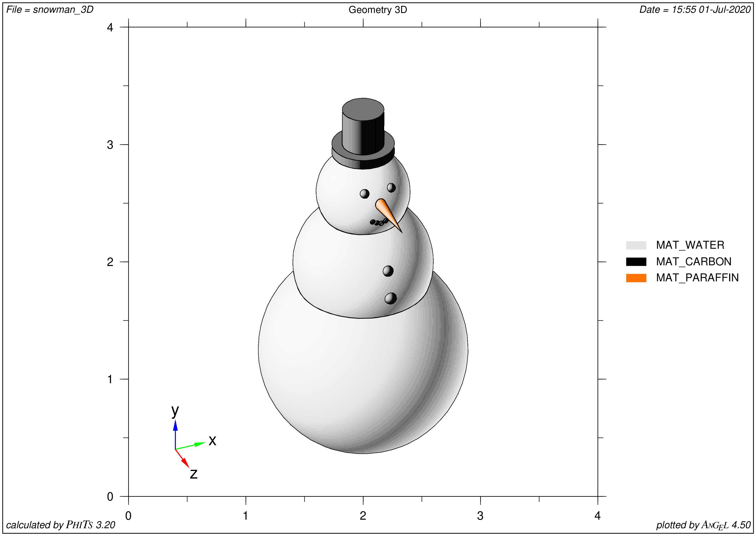Click the date stamp text
This screenshot has height=536, width=756.
pyautogui.click(x=695, y=10)
